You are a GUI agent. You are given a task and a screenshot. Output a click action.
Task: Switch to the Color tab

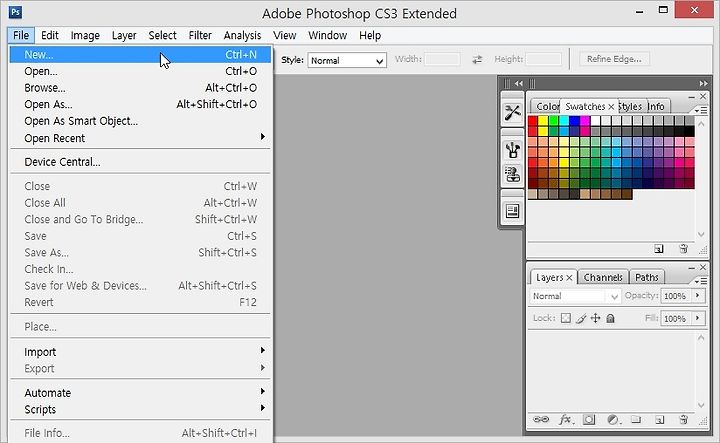546,107
